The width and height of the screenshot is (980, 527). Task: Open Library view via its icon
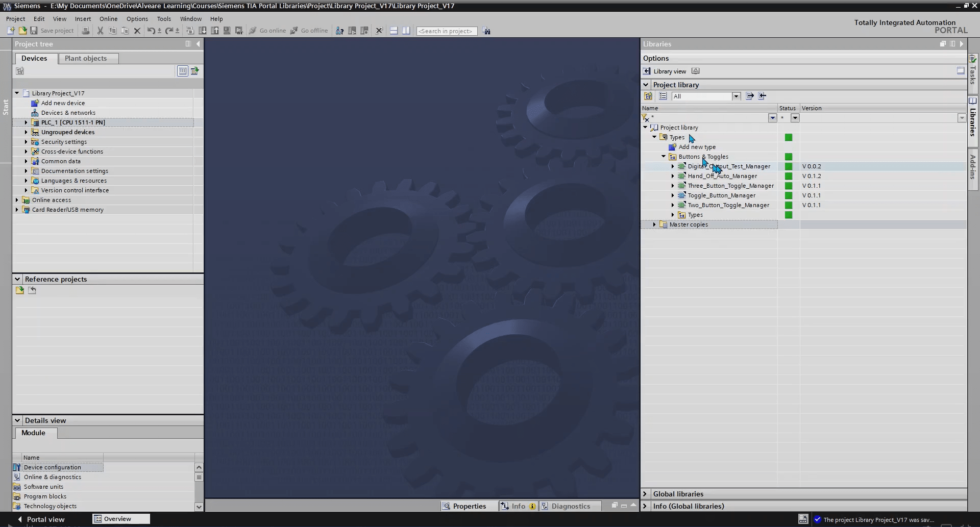[x=647, y=71]
